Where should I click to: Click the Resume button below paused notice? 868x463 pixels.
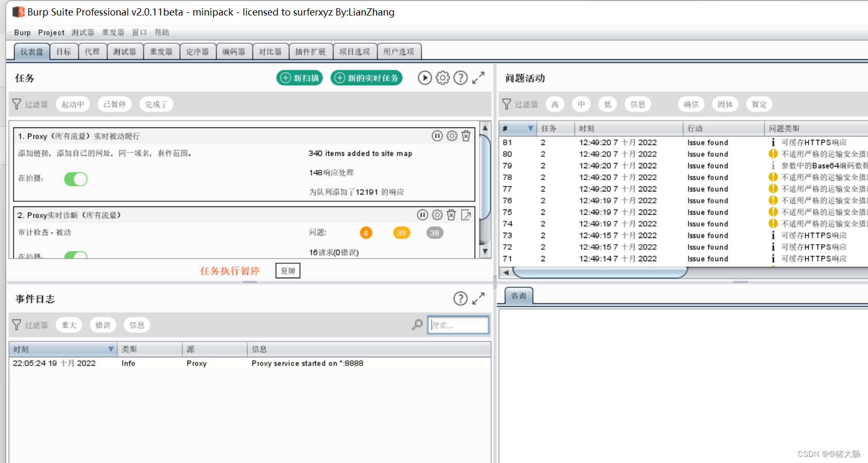click(x=288, y=270)
